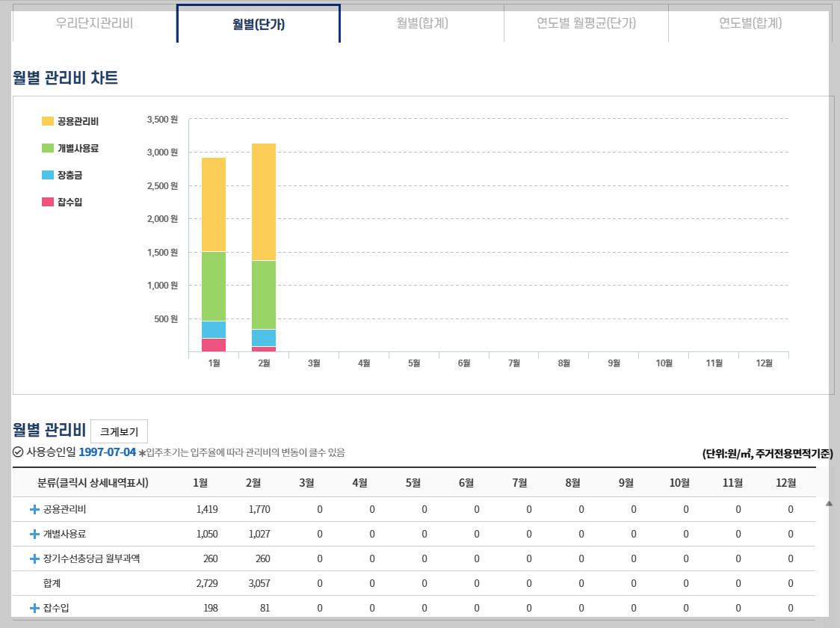Click the 개별사용료 row label

coord(64,535)
